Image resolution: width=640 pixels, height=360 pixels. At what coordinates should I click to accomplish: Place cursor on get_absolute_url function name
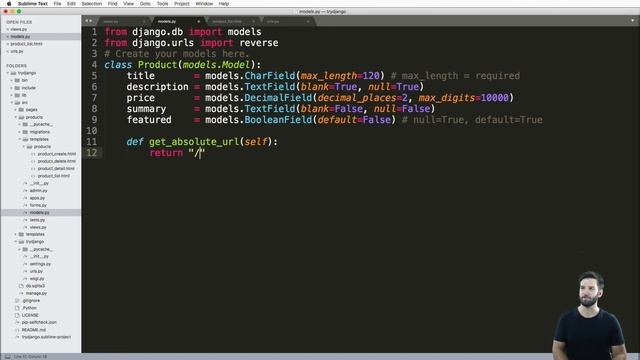pos(194,142)
